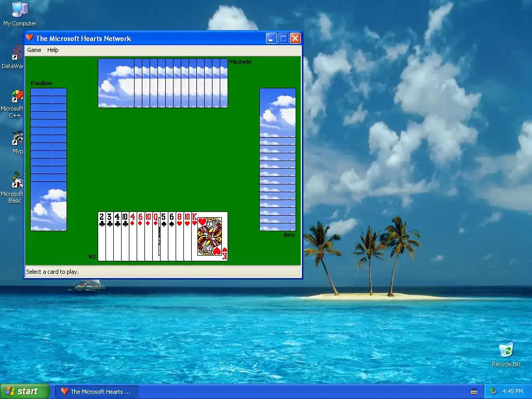The width and height of the screenshot is (532, 399).
Task: Choose the Queen of diamonds card
Action: click(156, 236)
